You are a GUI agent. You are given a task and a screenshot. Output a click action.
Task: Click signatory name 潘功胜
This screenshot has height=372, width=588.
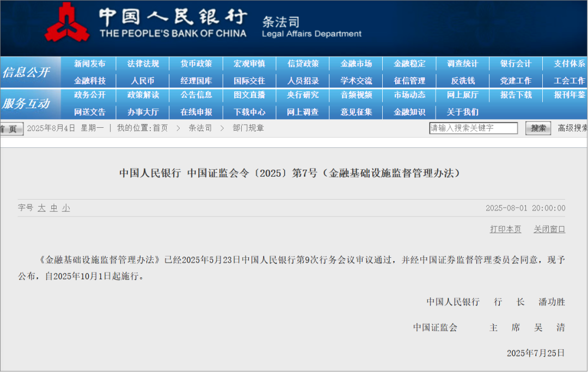(x=552, y=302)
